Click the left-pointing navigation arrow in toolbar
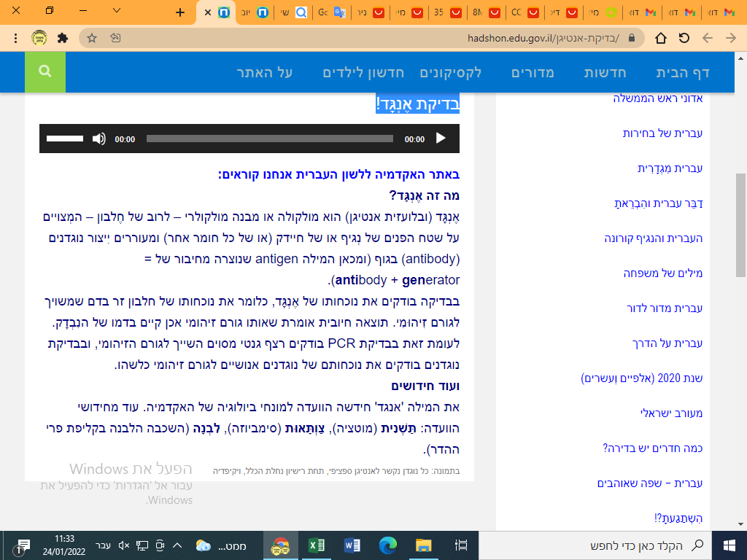Image resolution: width=747 pixels, height=560 pixels. pyautogui.click(x=708, y=38)
